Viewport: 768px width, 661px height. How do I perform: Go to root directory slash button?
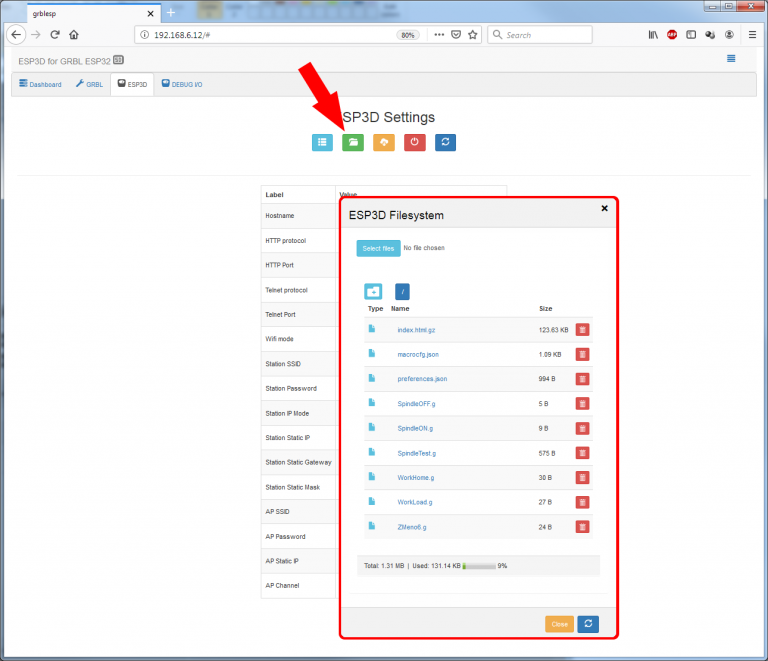point(402,292)
